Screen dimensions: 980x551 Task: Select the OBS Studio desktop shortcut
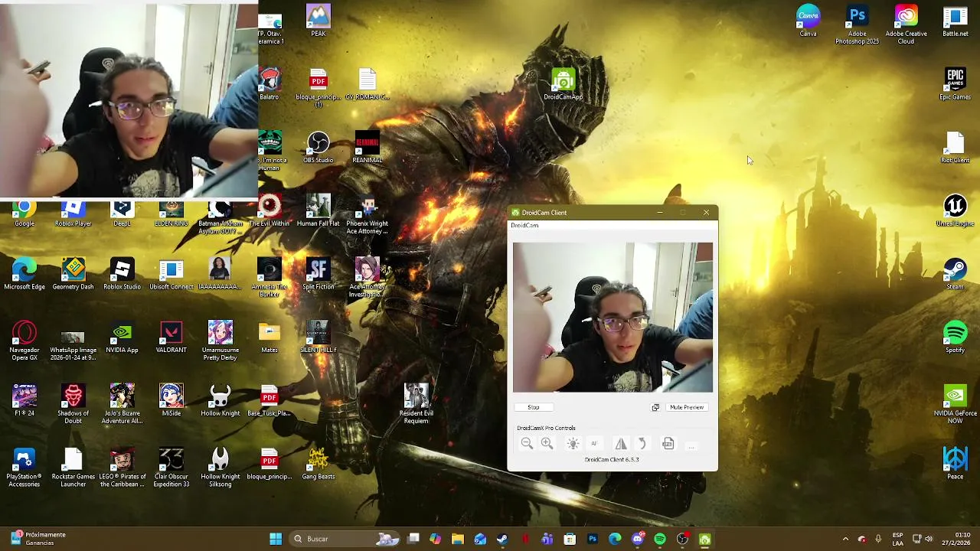318,148
